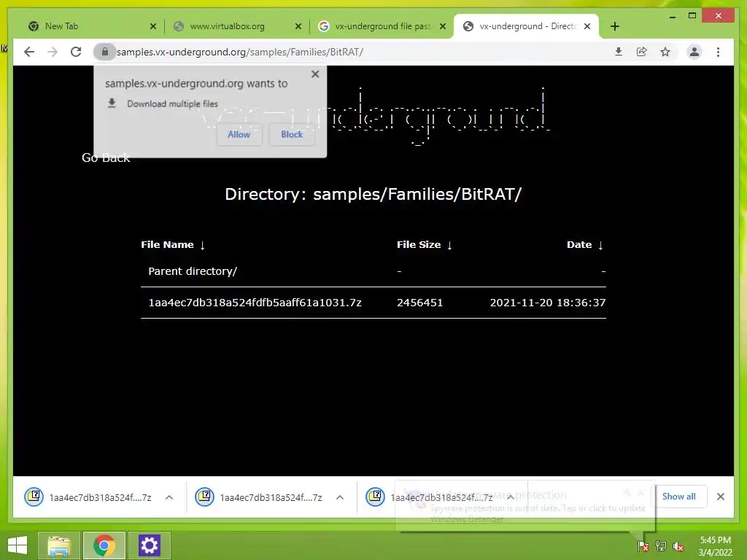Switch to the vx-underground file pass tab
Image resolution: width=747 pixels, height=560 pixels.
[381, 26]
